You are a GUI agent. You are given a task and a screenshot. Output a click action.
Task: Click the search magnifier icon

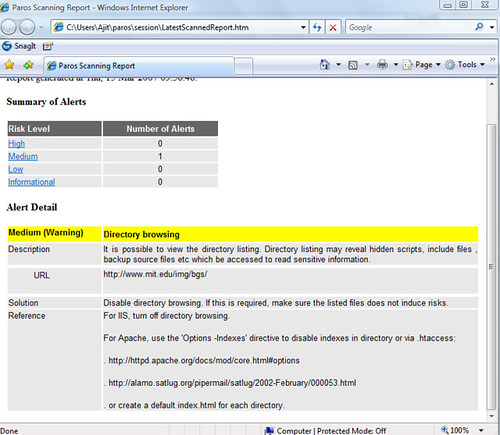479,27
